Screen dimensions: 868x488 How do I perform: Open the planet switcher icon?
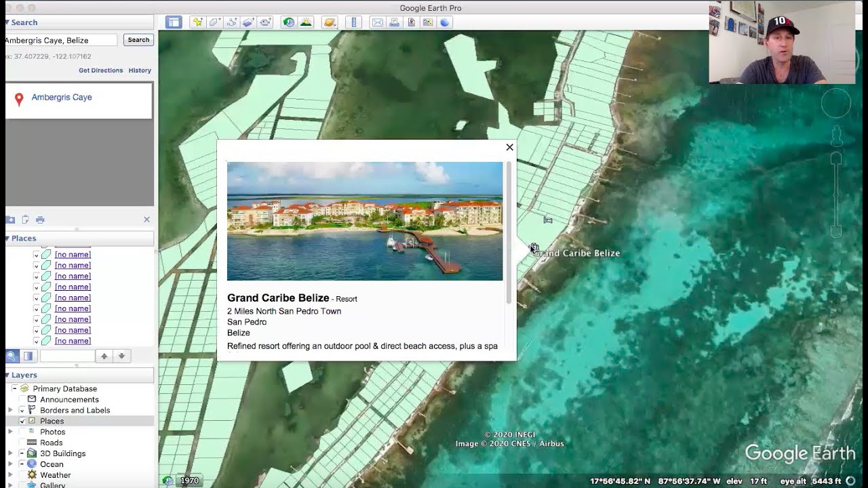click(330, 22)
